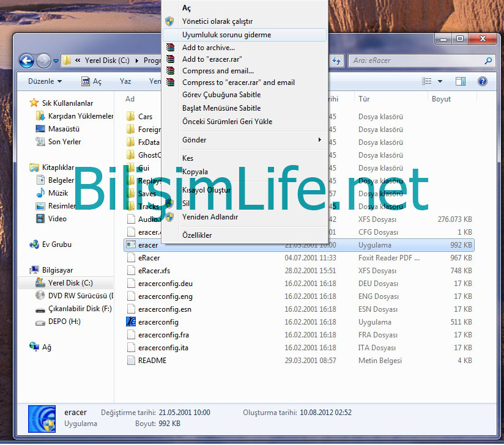Click the Müzik music note icon
The height and width of the screenshot is (445, 504).
(40, 193)
